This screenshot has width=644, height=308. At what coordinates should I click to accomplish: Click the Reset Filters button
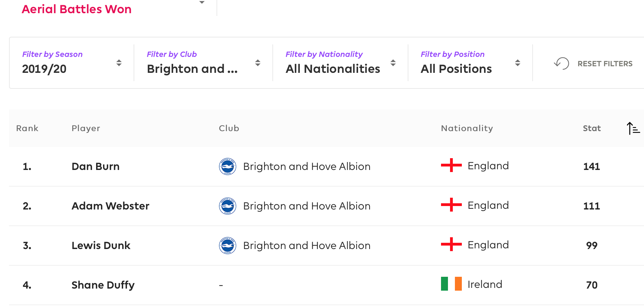[593, 64]
